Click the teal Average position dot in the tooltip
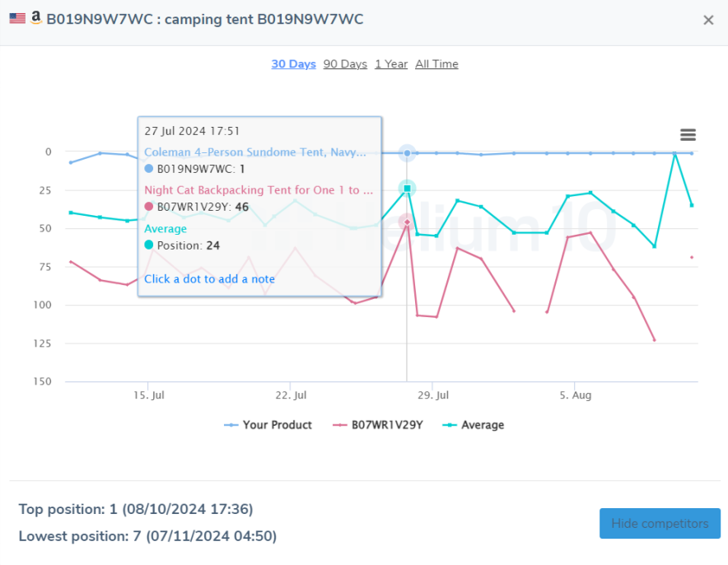 point(149,245)
